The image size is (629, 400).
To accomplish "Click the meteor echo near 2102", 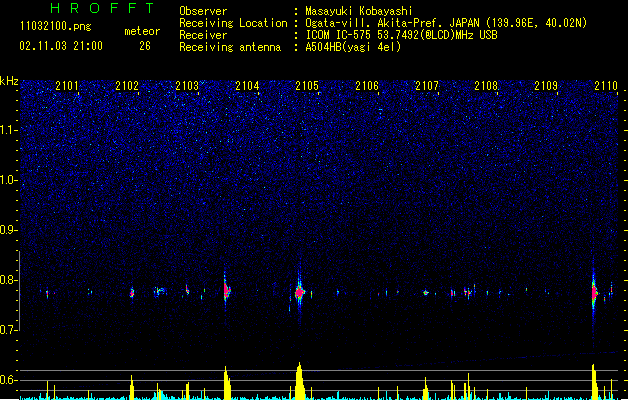I will [x=132, y=293].
